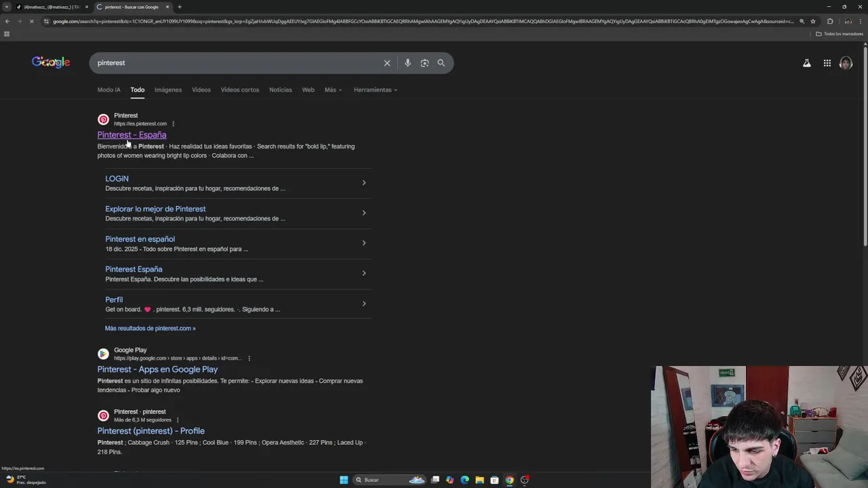Open the Google account avatar
Viewport: 868px width, 488px height.
tap(846, 63)
